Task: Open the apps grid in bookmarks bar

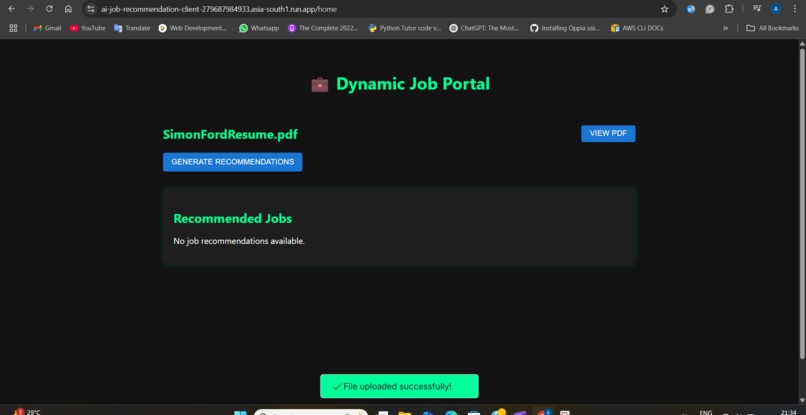Action: 13,28
